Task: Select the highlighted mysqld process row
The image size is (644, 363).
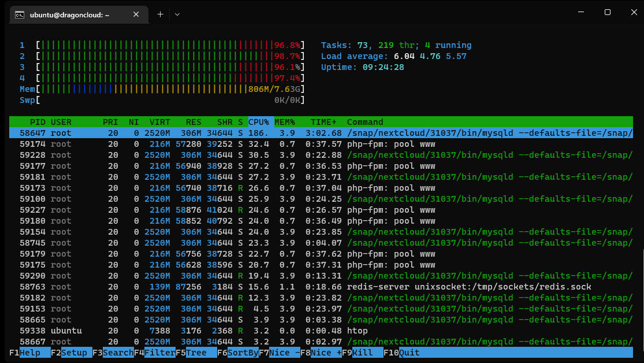Action: 231,133
